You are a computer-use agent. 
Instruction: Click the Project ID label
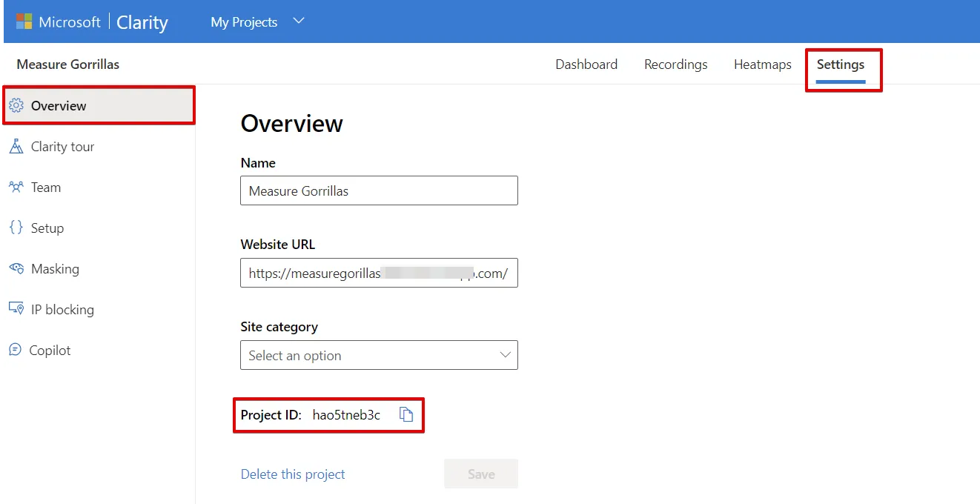[271, 415]
